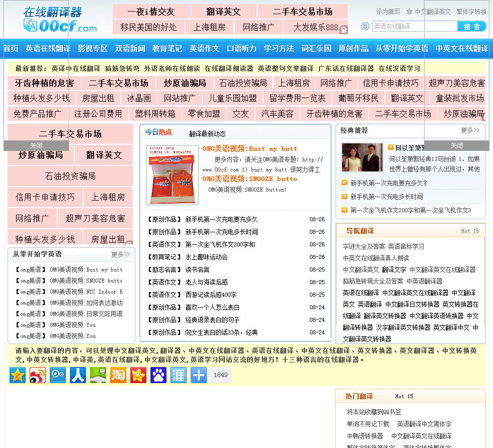Share page to QQ Zone star icon
Viewport: 493px width, 448px height.
[18, 375]
